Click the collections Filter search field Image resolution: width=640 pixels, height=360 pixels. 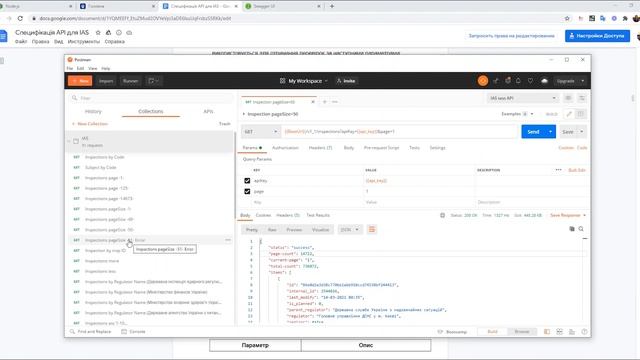point(151,98)
